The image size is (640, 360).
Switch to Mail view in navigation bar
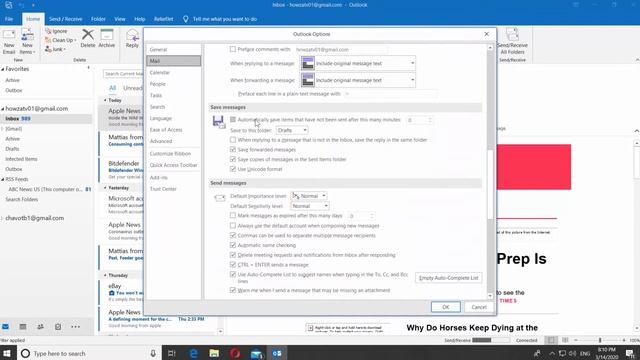(x=6, y=327)
